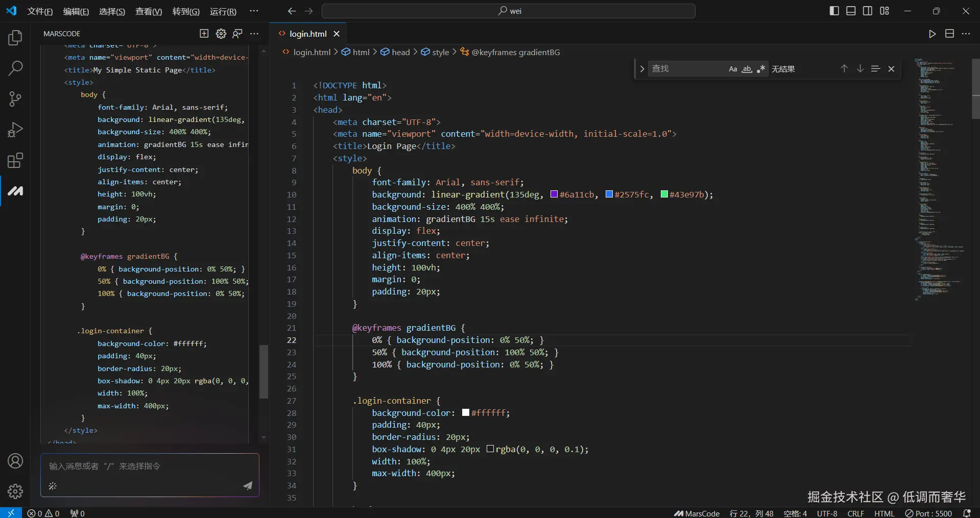Click the split editor icon
980x518 pixels.
(x=949, y=34)
